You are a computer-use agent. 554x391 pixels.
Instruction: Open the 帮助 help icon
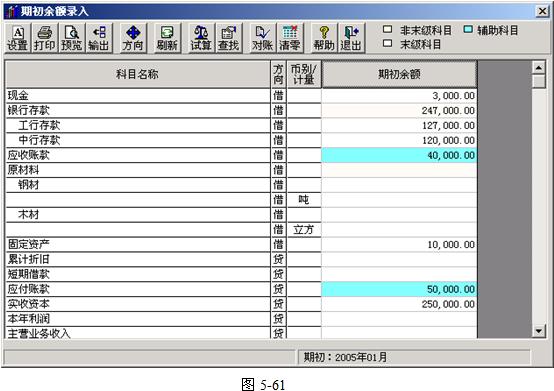[x=324, y=38]
